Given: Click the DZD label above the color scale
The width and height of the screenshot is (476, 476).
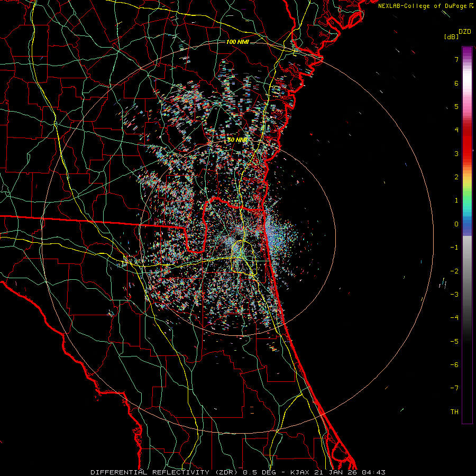Looking at the screenshot, I should [x=465, y=32].
